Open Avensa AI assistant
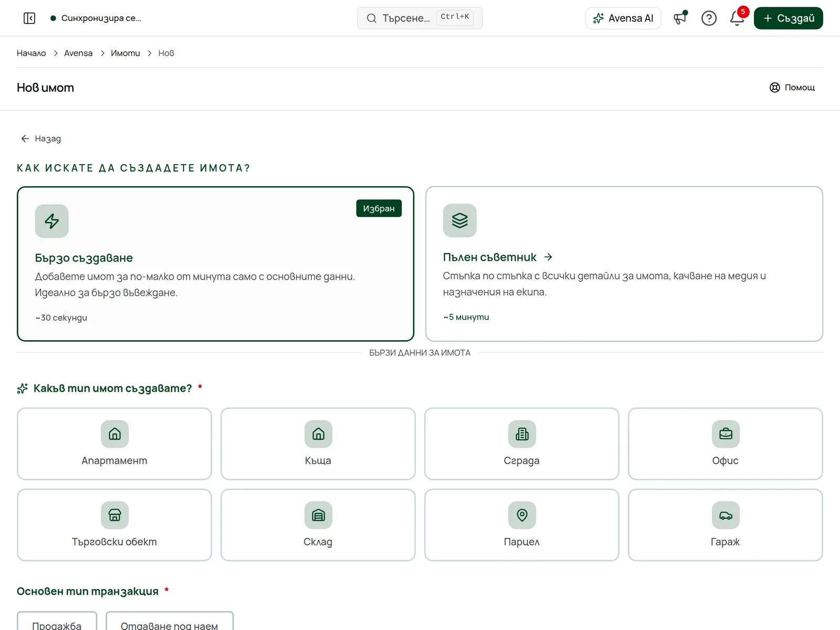This screenshot has height=630, width=840. (x=623, y=18)
